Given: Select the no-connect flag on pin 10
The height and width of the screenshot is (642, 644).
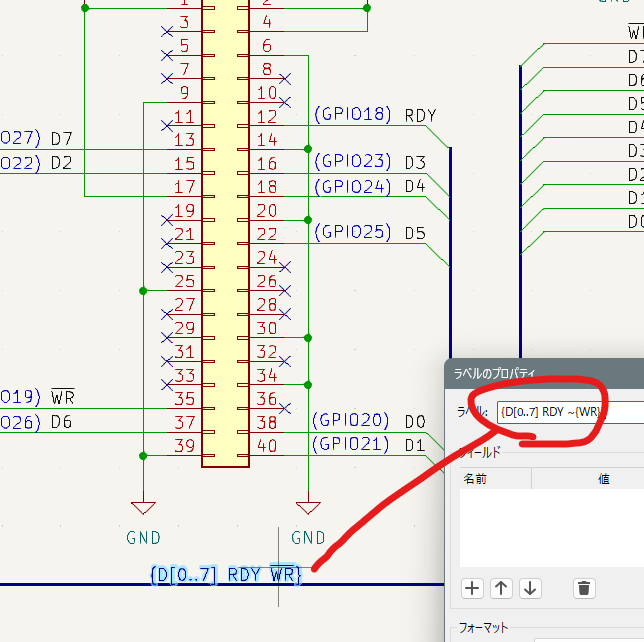Looking at the screenshot, I should click(x=285, y=102).
